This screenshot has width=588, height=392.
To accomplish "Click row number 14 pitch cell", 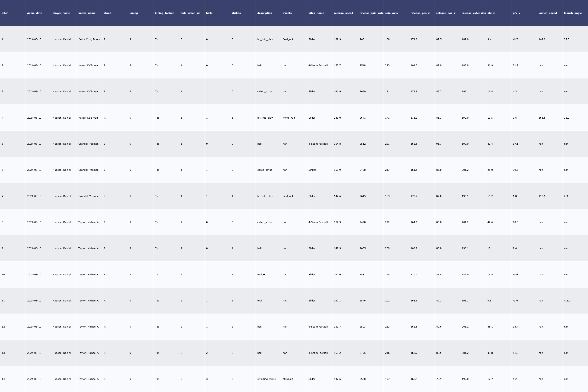I will (3, 379).
